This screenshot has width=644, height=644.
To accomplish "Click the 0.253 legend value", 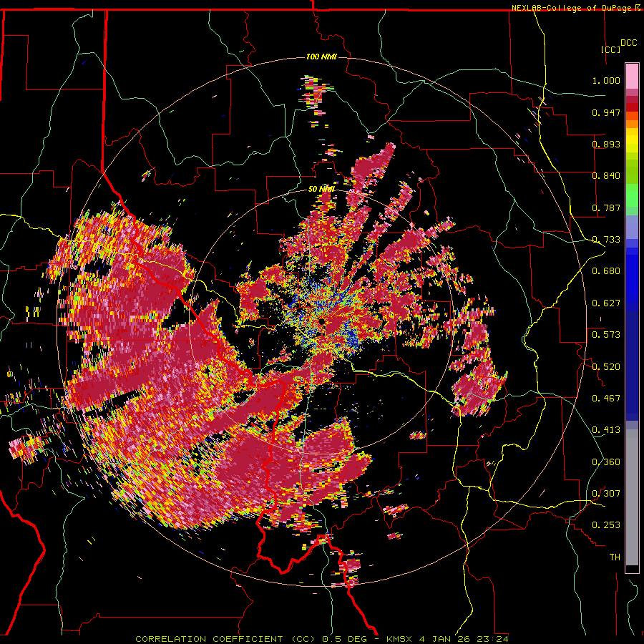I will (x=606, y=525).
